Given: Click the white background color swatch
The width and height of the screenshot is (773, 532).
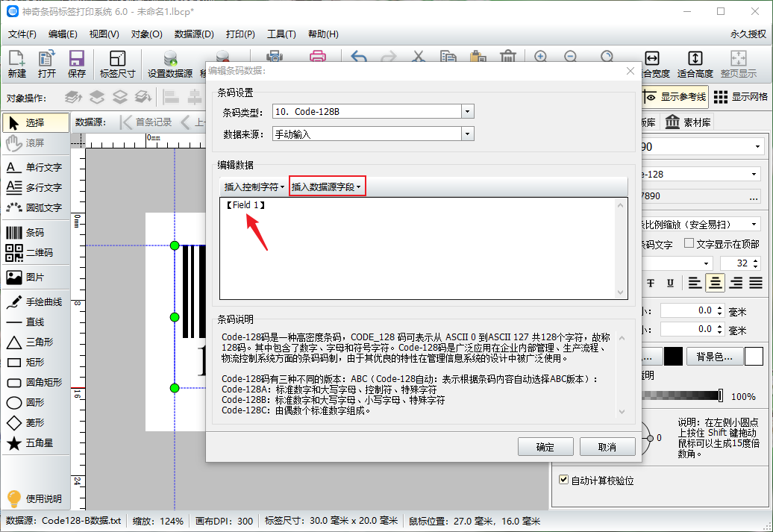Looking at the screenshot, I should point(754,356).
